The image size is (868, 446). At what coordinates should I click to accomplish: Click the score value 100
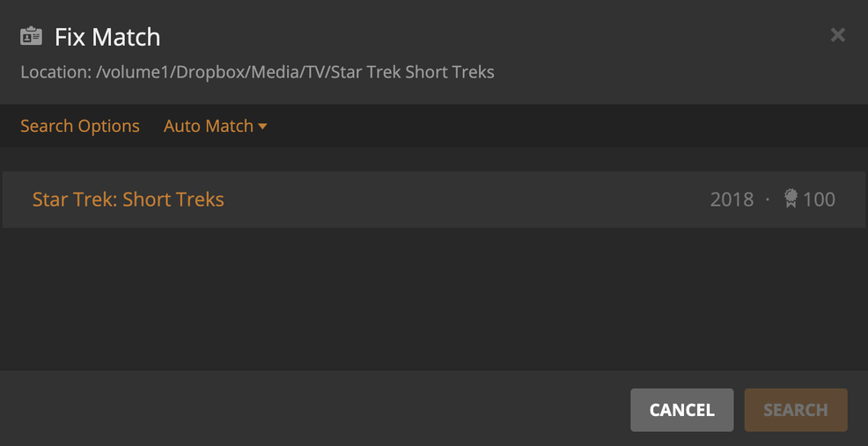tap(819, 200)
